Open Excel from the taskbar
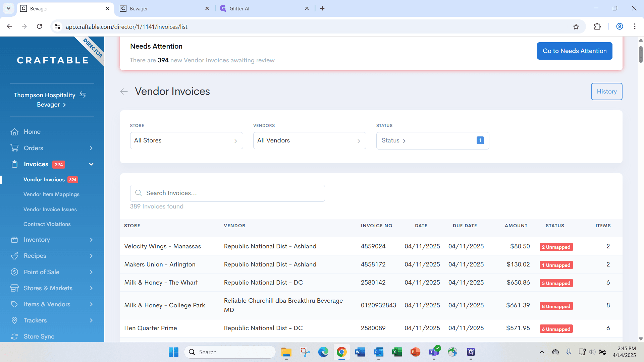Viewport: 644px width, 362px height. 397,352
